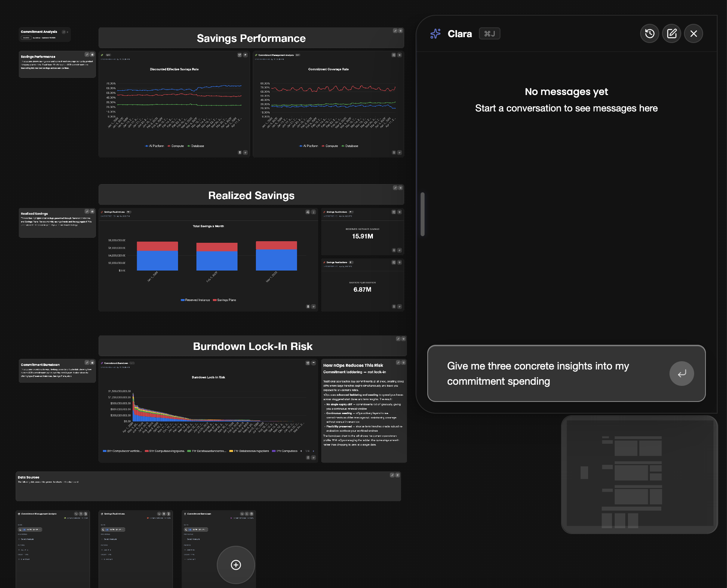Delete the Data Sources text block
The height and width of the screenshot is (588, 727).
pyautogui.click(x=398, y=475)
